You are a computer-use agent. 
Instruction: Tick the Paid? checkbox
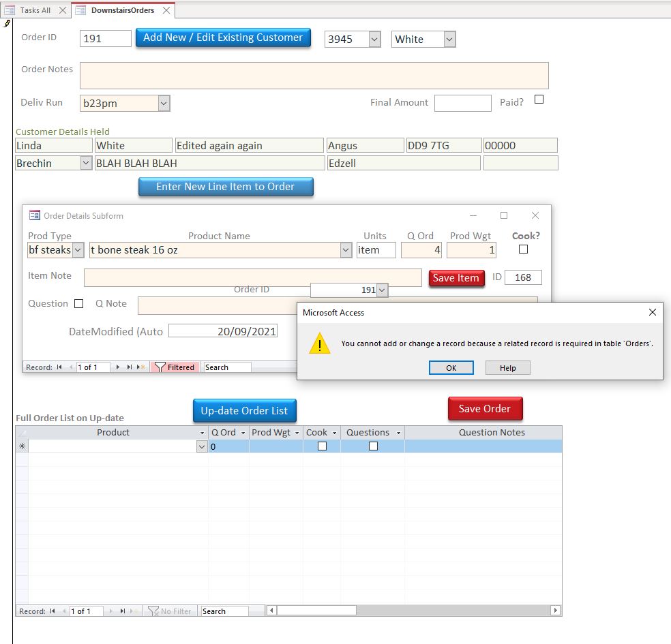[x=539, y=99]
